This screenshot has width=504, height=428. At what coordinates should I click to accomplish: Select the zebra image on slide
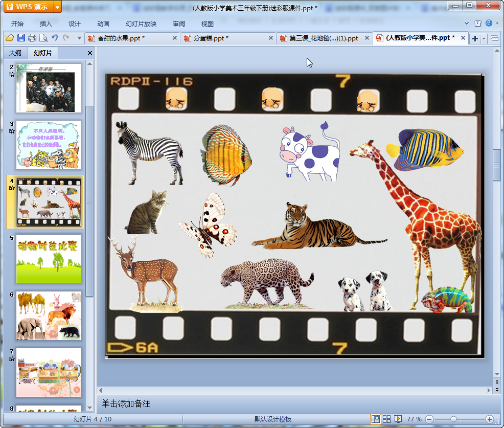coord(150,153)
